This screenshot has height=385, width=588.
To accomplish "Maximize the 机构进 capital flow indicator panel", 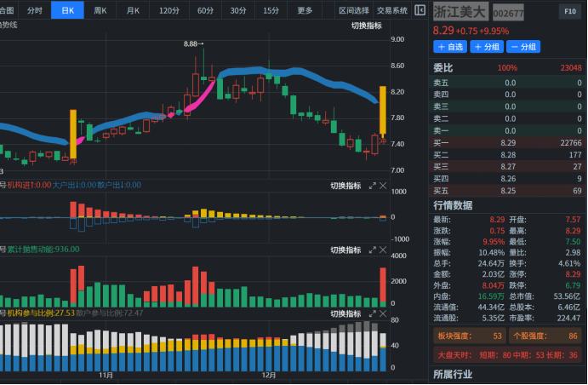I will 372,186.
